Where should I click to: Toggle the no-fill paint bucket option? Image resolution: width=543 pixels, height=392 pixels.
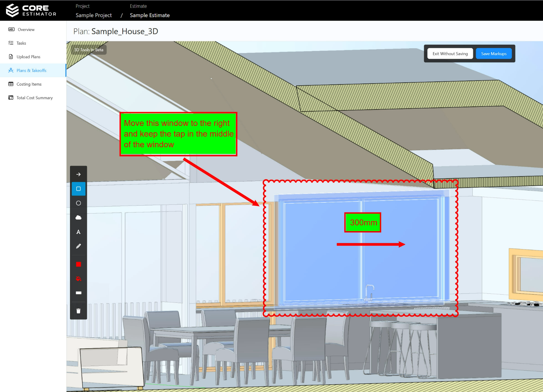pyautogui.click(x=78, y=278)
